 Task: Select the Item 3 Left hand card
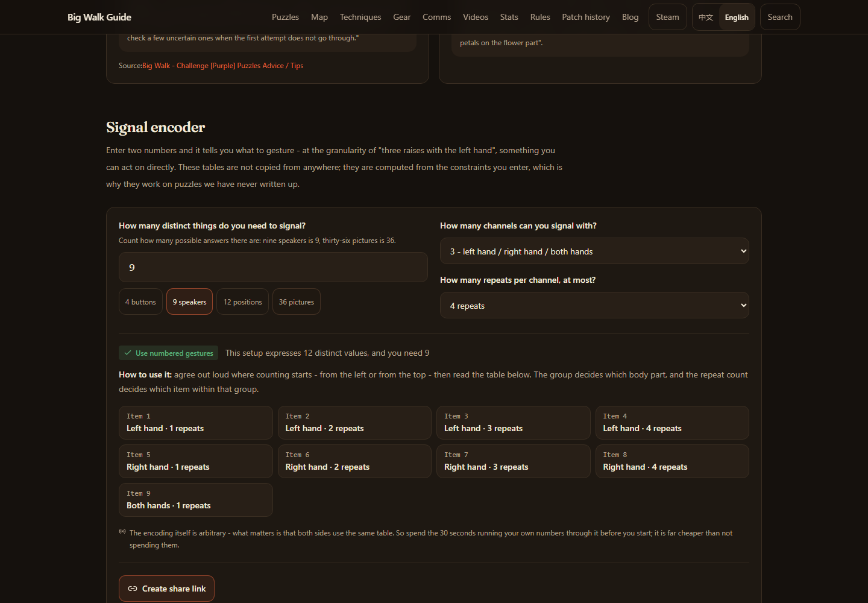point(514,423)
